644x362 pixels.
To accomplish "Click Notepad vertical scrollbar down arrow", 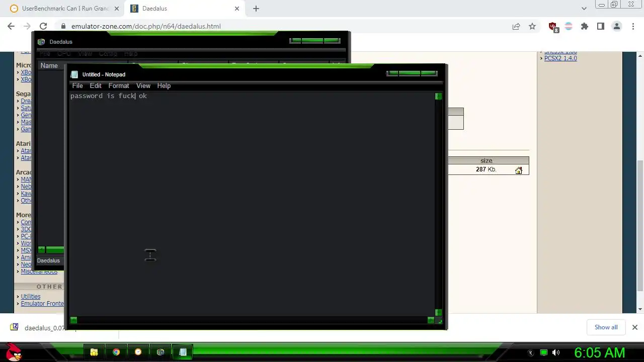I will (438, 312).
